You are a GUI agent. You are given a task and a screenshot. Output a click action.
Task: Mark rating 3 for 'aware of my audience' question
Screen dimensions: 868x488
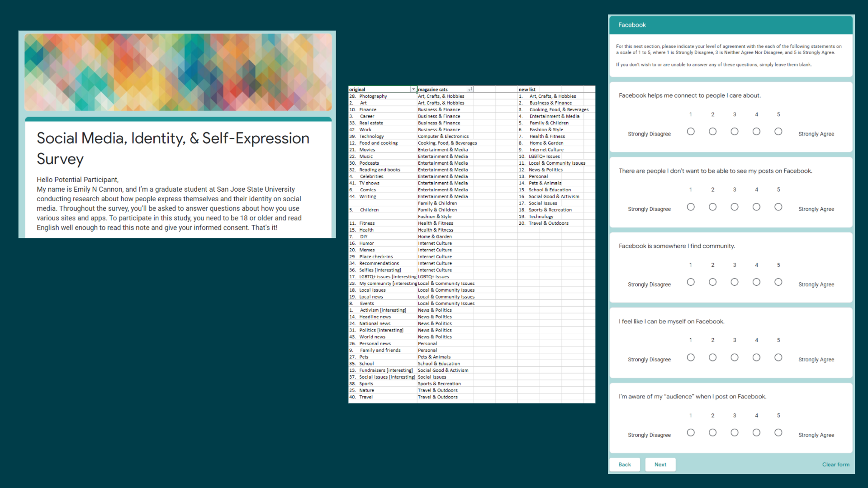735,433
